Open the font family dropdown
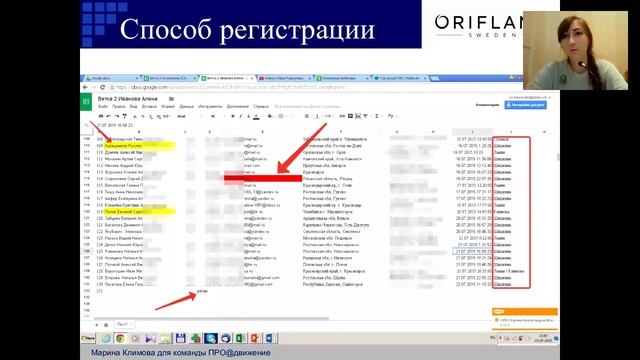Screen dimensions: 640x360 [189, 116]
